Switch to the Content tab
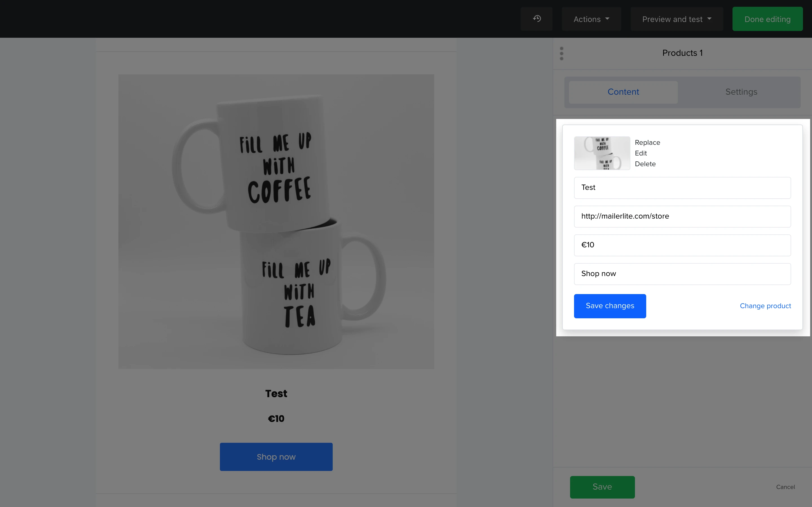812x507 pixels. (x=623, y=92)
